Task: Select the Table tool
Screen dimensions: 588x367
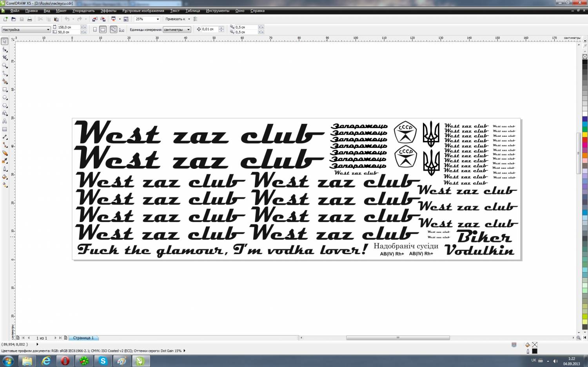Action: [x=5, y=129]
